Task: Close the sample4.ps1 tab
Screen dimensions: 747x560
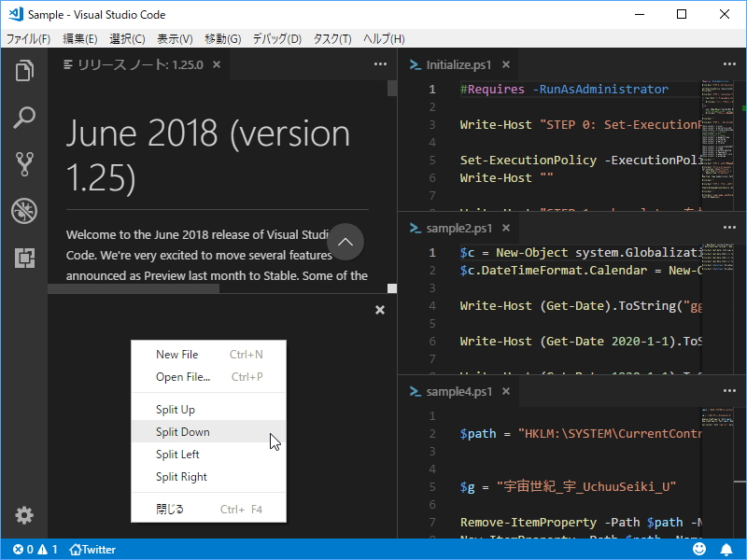Action: pos(506,391)
